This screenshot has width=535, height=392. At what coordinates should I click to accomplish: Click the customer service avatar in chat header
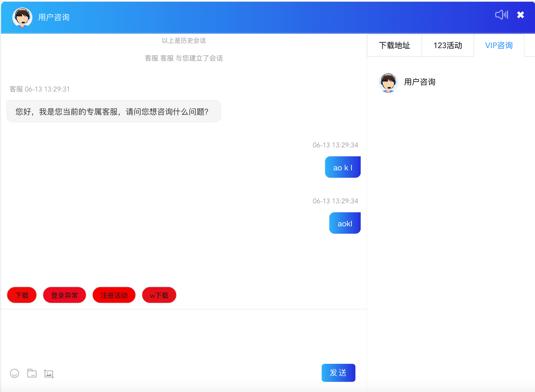(22, 17)
